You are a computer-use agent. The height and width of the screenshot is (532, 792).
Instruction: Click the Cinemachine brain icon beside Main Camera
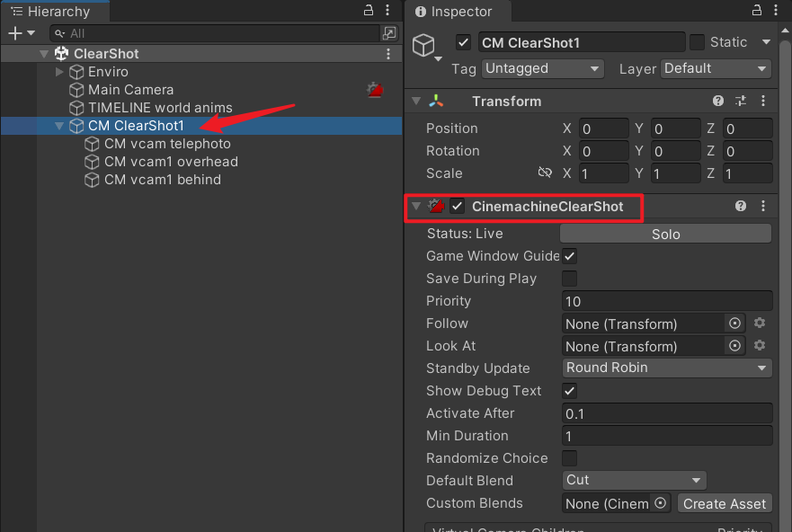[x=375, y=90]
